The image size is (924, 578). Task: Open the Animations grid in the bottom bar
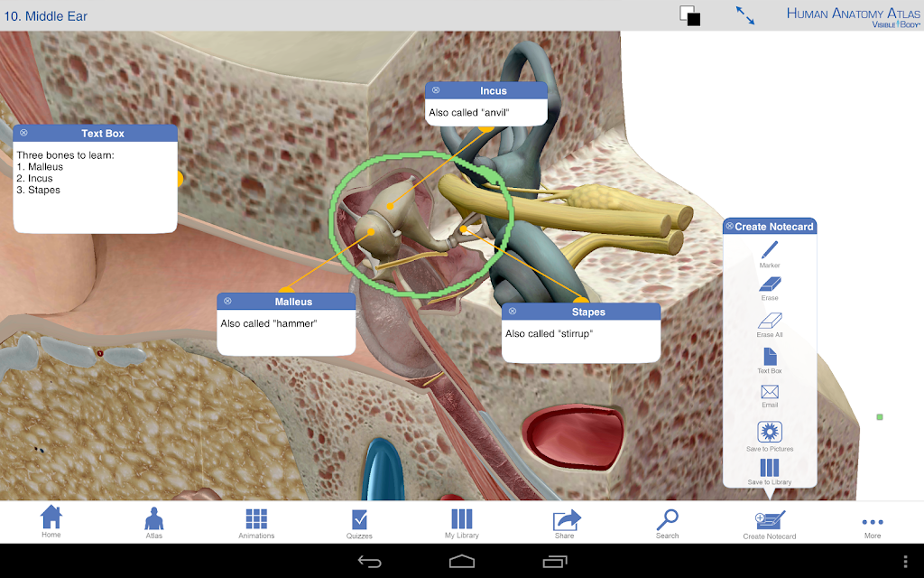(256, 523)
